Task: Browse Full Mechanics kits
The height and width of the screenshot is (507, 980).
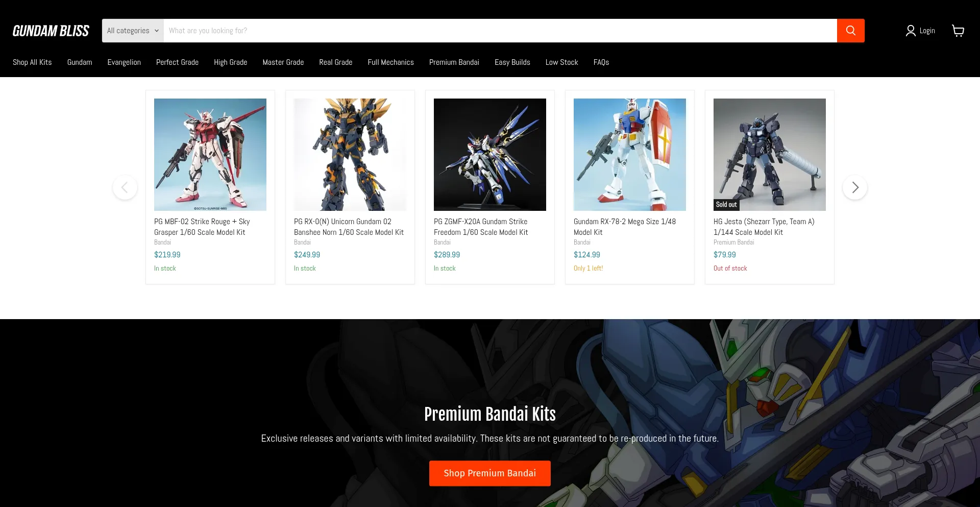Action: click(x=391, y=62)
